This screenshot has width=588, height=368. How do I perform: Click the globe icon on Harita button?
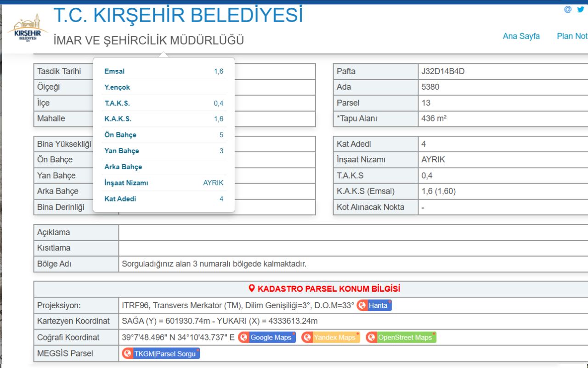(362, 305)
